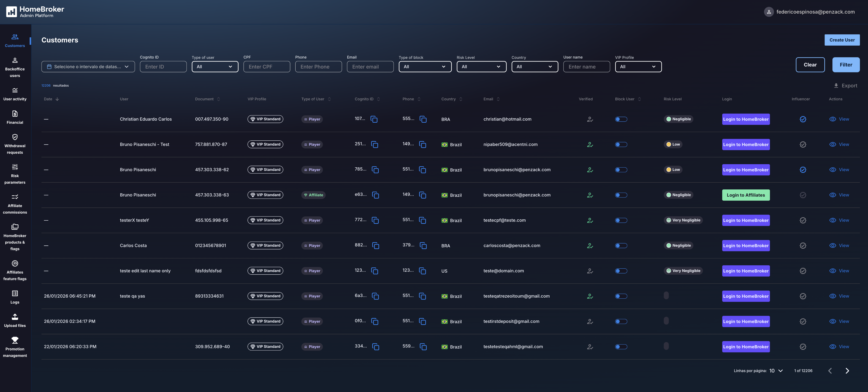Click the Export download icon
The height and width of the screenshot is (392, 868).
click(836, 86)
